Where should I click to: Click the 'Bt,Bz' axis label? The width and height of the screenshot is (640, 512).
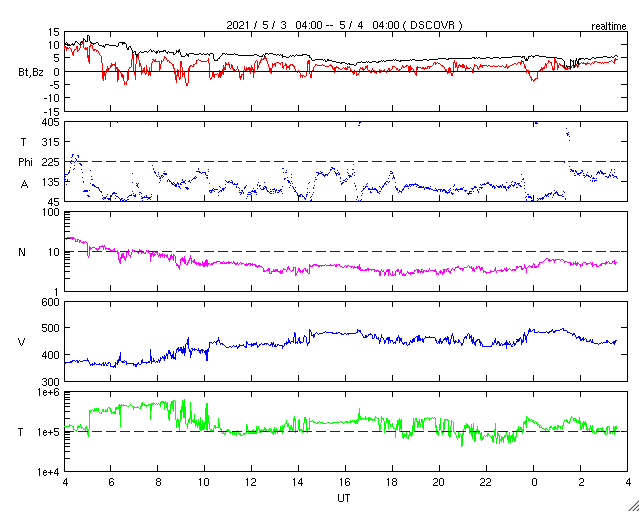pos(31,73)
